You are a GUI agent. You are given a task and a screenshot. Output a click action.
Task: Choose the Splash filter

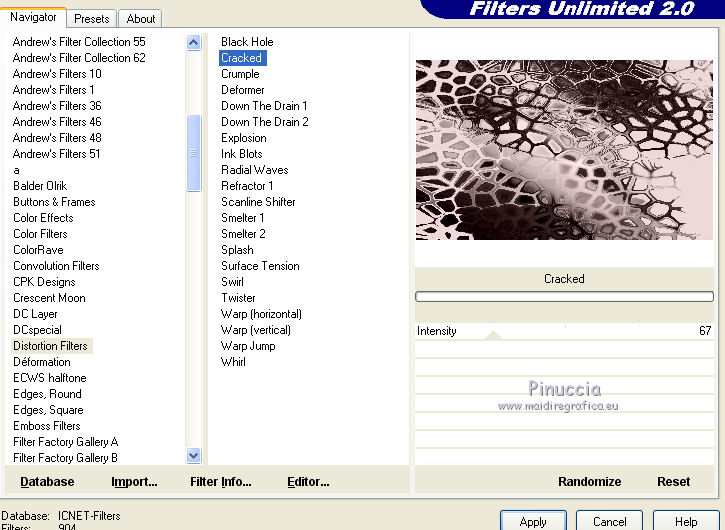tap(237, 250)
